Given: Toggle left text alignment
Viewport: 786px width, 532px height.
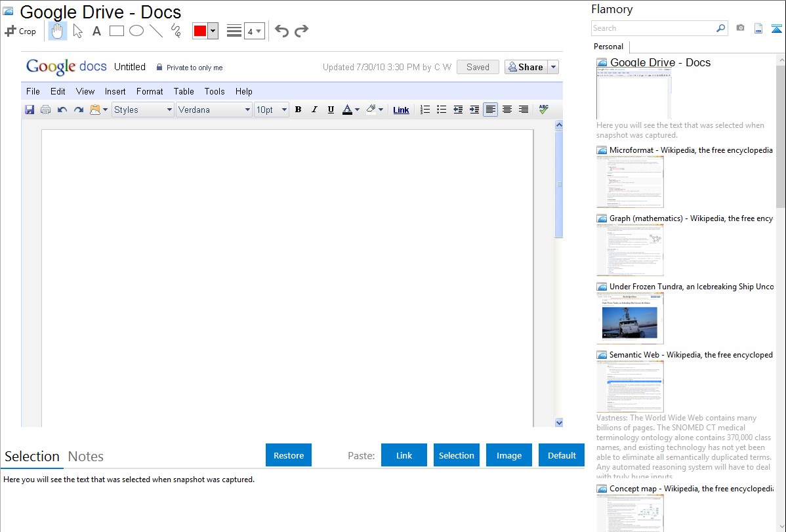Looking at the screenshot, I should 491,110.
